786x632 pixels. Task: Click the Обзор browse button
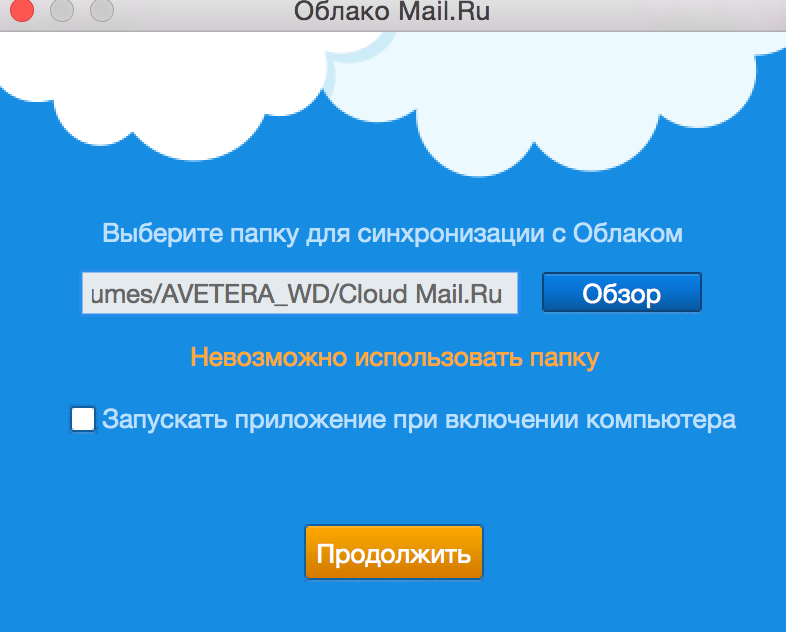tap(622, 293)
